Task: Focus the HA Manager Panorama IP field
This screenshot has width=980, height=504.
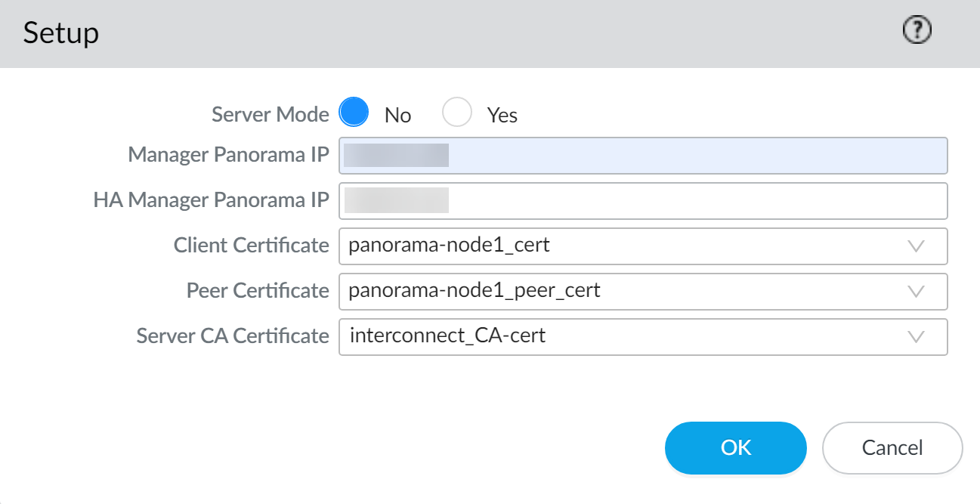Action: coord(642,201)
